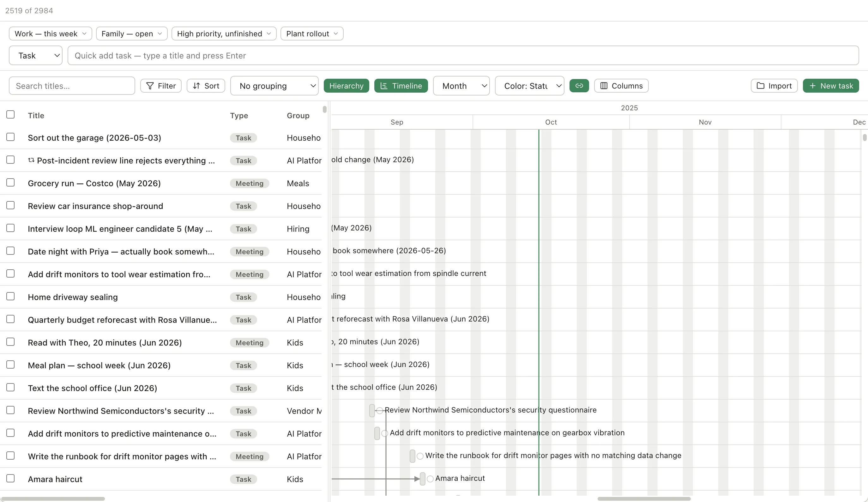Check the Sort out the garage row
The image size is (868, 502).
click(x=10, y=137)
